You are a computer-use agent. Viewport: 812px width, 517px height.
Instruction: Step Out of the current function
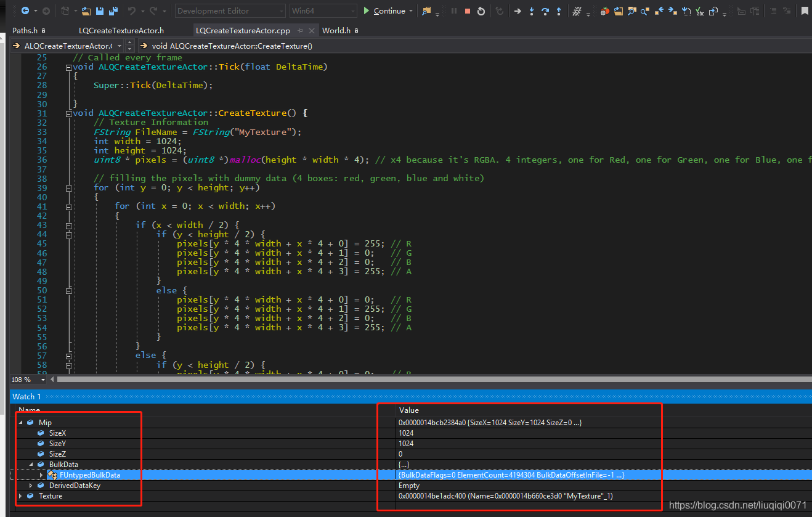pos(559,11)
